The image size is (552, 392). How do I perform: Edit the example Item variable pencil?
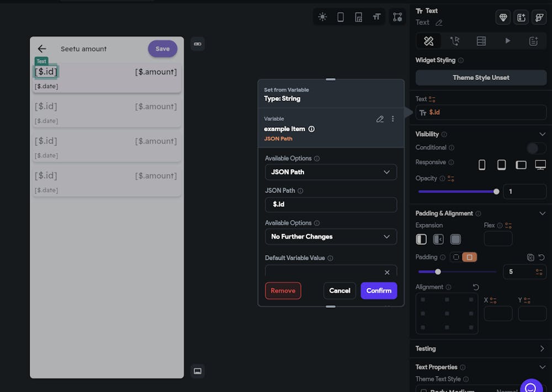point(380,119)
